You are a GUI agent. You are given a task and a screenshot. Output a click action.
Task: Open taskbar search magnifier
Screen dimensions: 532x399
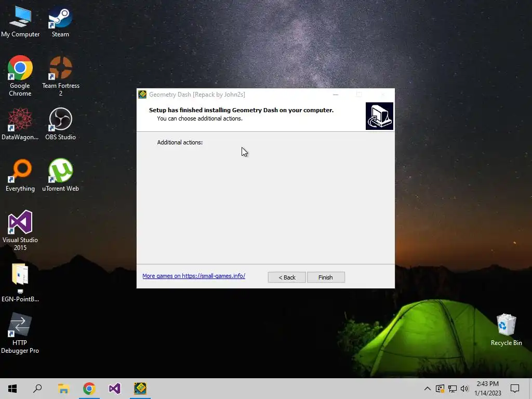tap(37, 389)
